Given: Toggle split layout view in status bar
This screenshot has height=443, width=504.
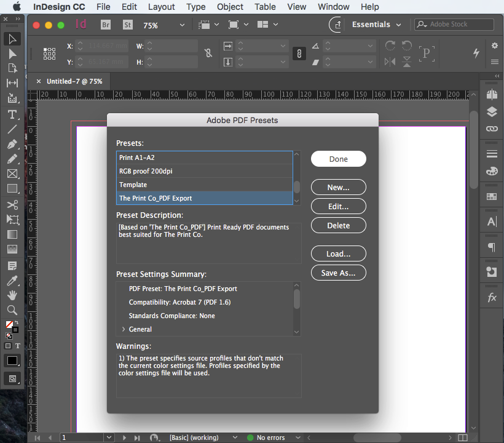Looking at the screenshot, I should (463, 437).
